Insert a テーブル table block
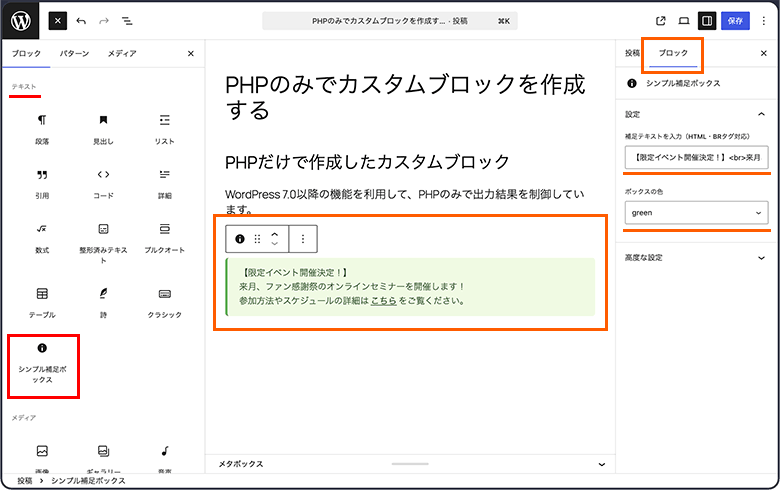The width and height of the screenshot is (780, 490). (42, 302)
